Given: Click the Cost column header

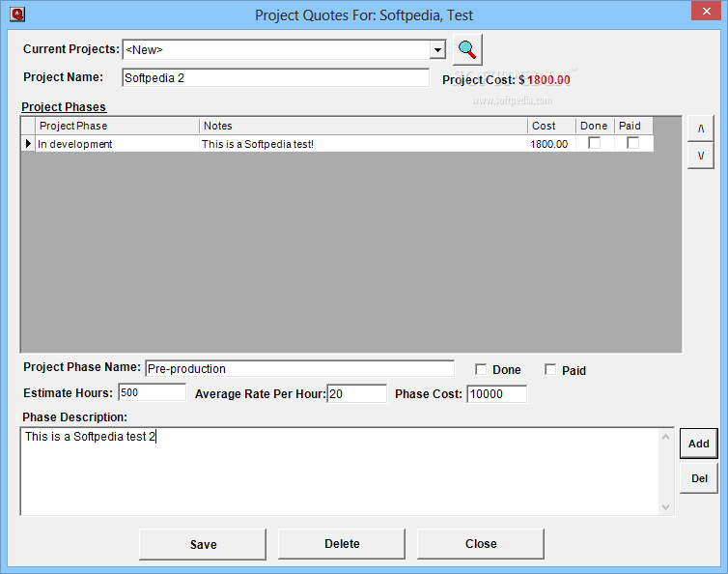Looking at the screenshot, I should click(x=551, y=126).
